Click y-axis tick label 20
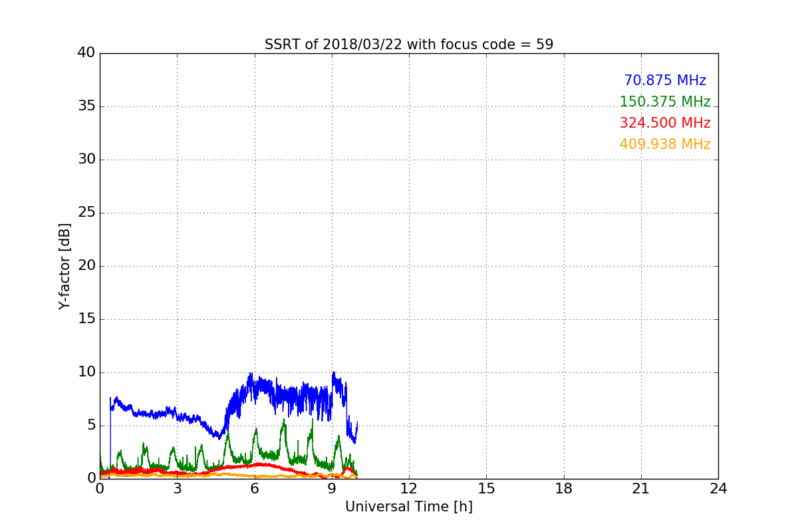Screen dimensions: 798x532 coord(86,266)
